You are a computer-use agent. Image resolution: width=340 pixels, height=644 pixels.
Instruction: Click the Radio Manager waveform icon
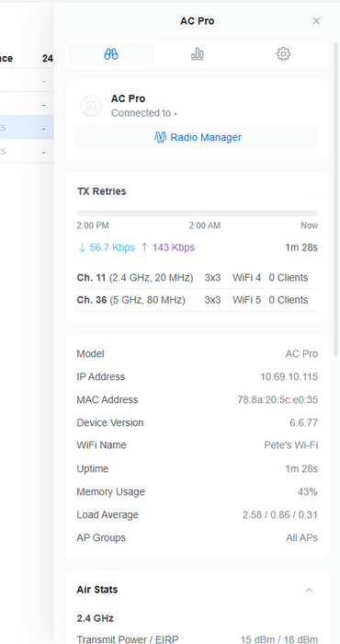(161, 137)
